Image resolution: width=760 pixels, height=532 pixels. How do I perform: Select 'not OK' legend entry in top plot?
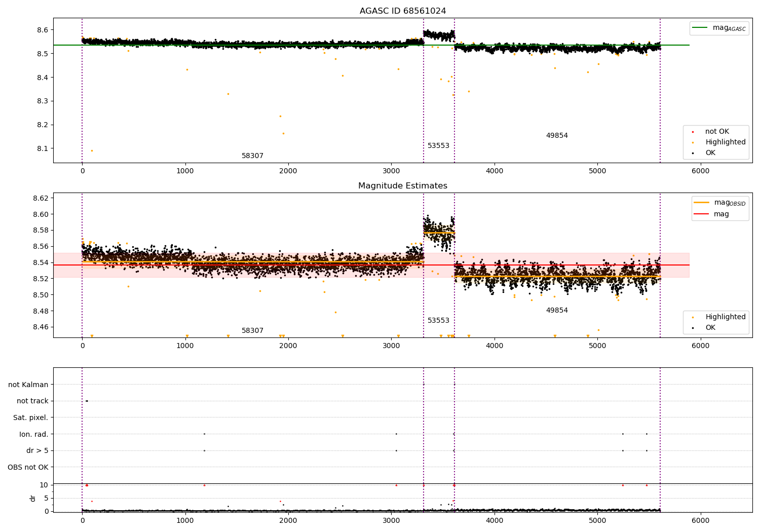pyautogui.click(x=714, y=132)
